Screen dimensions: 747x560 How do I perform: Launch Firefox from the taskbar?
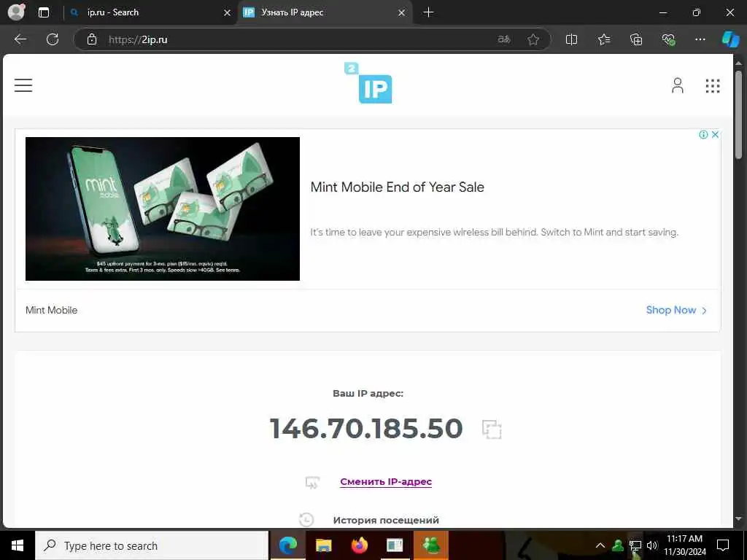(x=359, y=545)
